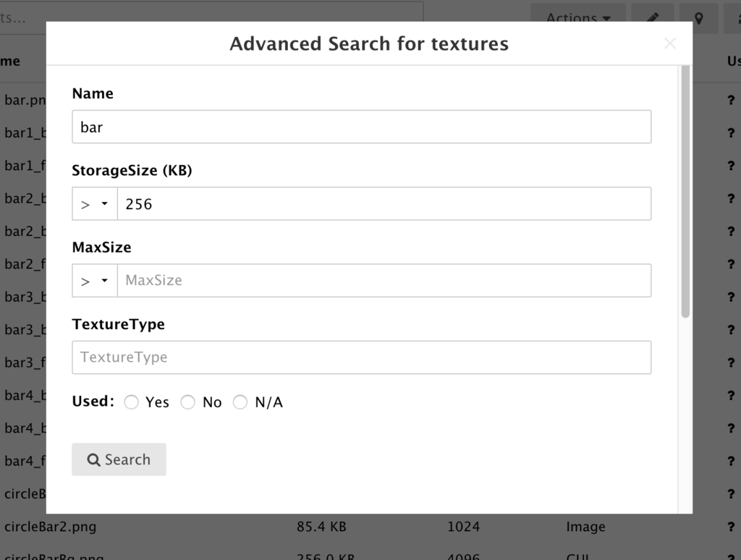The image size is (741, 560).
Task: Click the empty MaxSize input field
Action: pos(384,281)
